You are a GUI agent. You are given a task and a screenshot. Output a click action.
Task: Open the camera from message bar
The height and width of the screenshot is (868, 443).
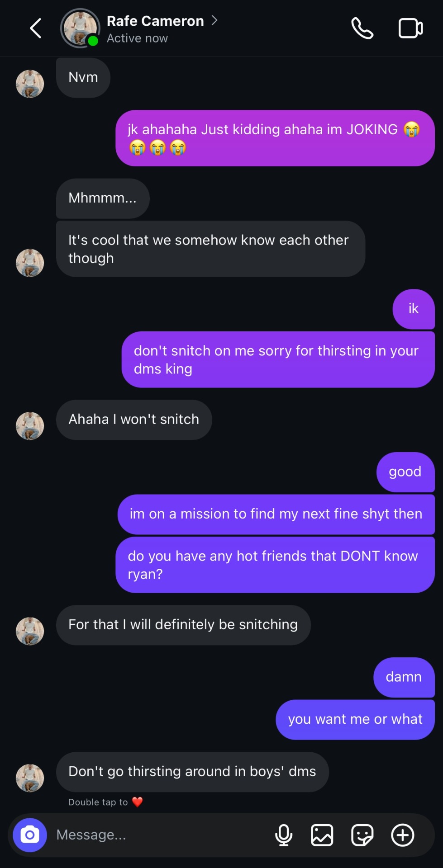tap(30, 835)
